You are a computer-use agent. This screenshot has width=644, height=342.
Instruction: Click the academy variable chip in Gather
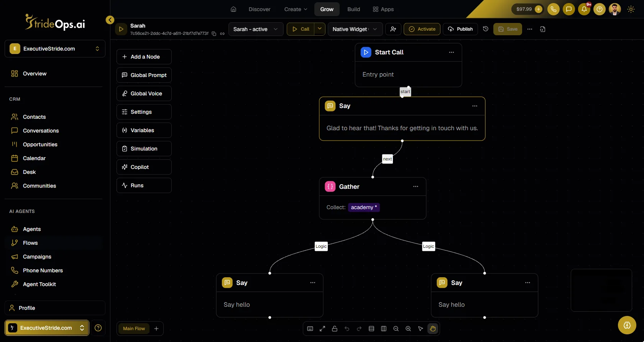pos(364,207)
